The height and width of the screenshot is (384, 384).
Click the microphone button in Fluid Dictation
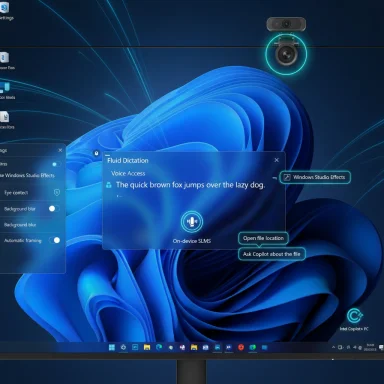(192, 222)
